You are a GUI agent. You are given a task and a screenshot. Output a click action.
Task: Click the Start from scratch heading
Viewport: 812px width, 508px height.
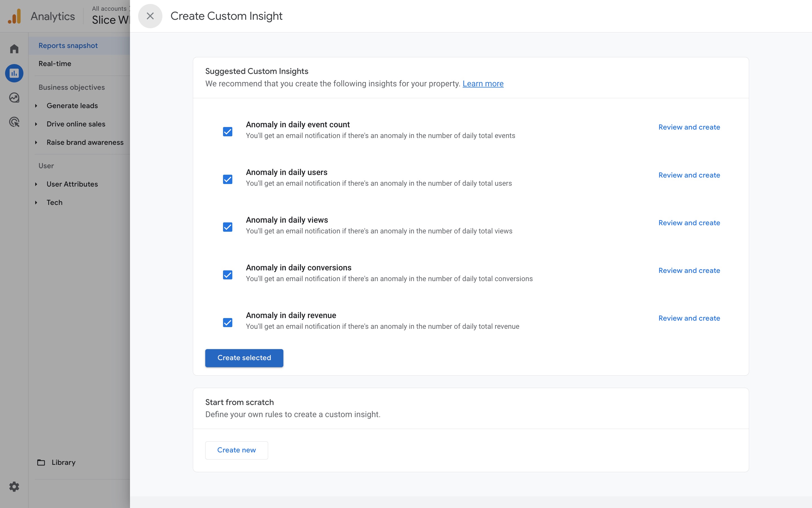(x=240, y=402)
